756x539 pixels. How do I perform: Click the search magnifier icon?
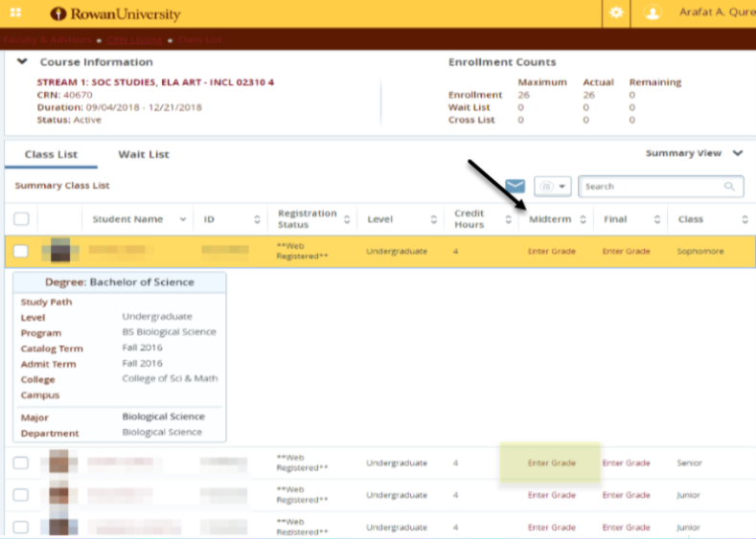pyautogui.click(x=730, y=187)
